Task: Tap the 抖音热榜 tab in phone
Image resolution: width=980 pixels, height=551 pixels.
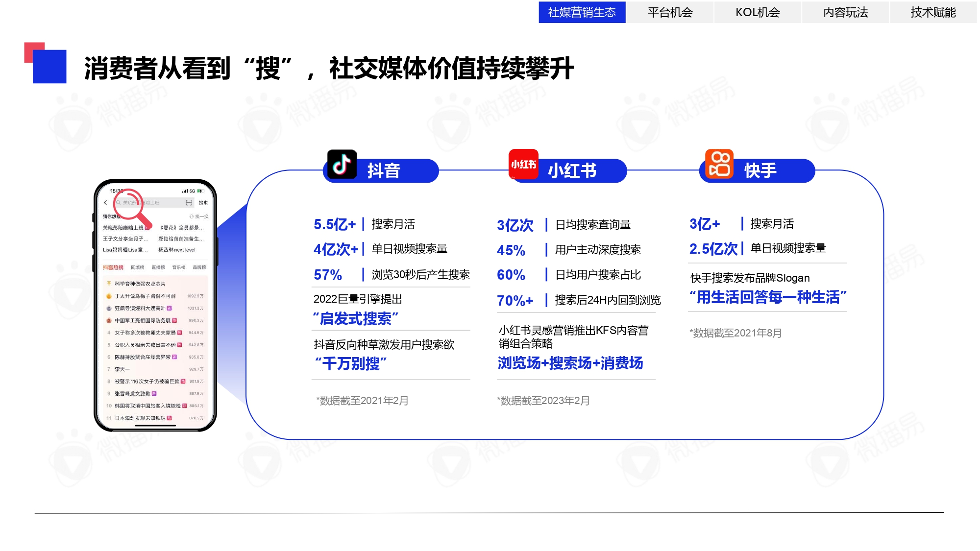Action: tap(113, 267)
